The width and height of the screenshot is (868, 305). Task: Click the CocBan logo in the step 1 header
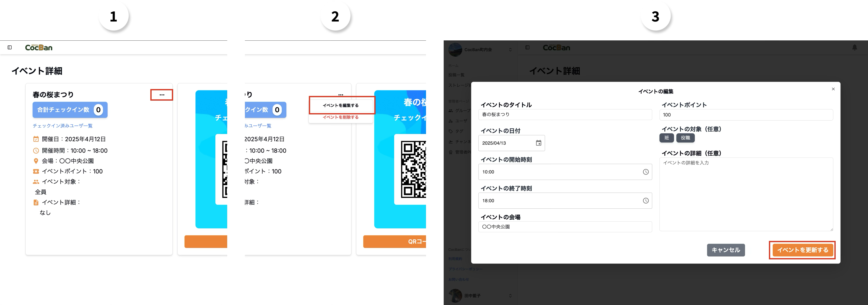pos(39,48)
